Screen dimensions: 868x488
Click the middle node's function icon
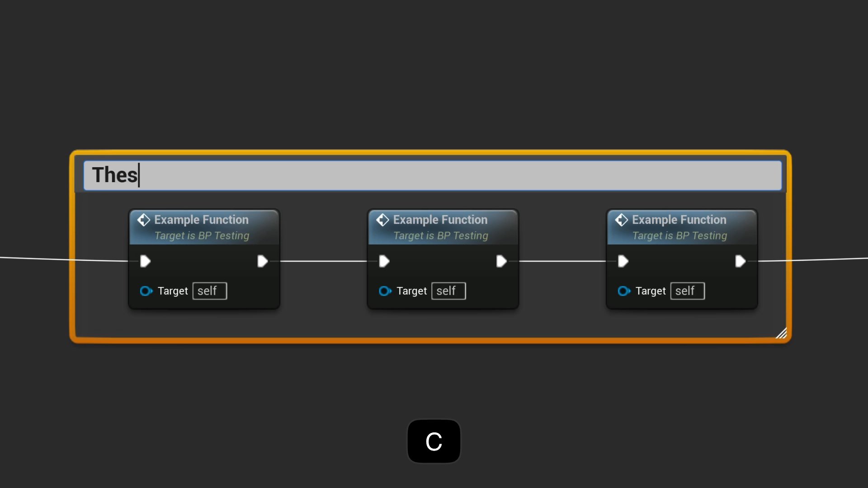pyautogui.click(x=382, y=220)
